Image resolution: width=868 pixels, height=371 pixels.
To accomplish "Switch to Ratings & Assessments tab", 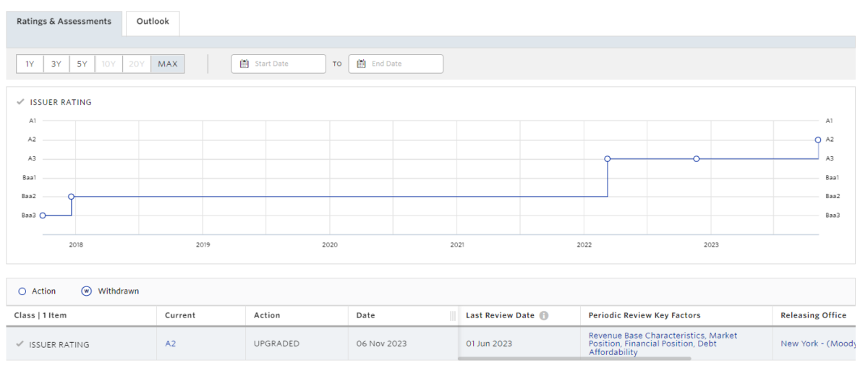I will [x=64, y=22].
